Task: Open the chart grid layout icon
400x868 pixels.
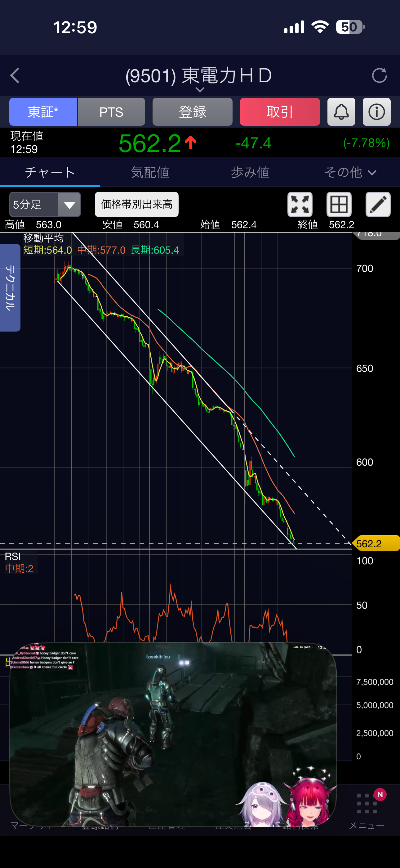Action: [339, 205]
